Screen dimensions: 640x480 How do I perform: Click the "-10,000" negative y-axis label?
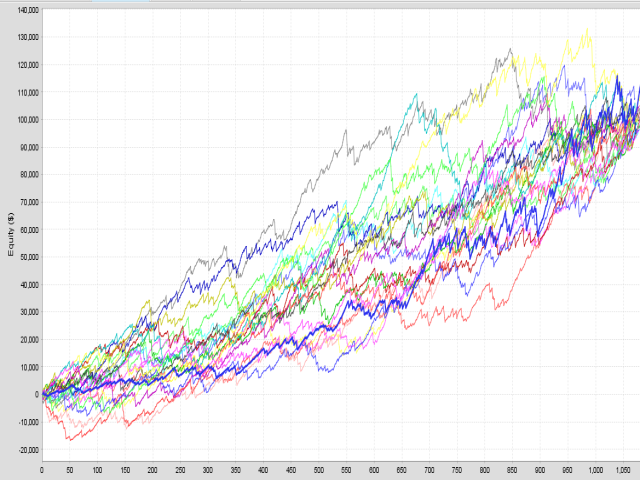pyautogui.click(x=29, y=422)
